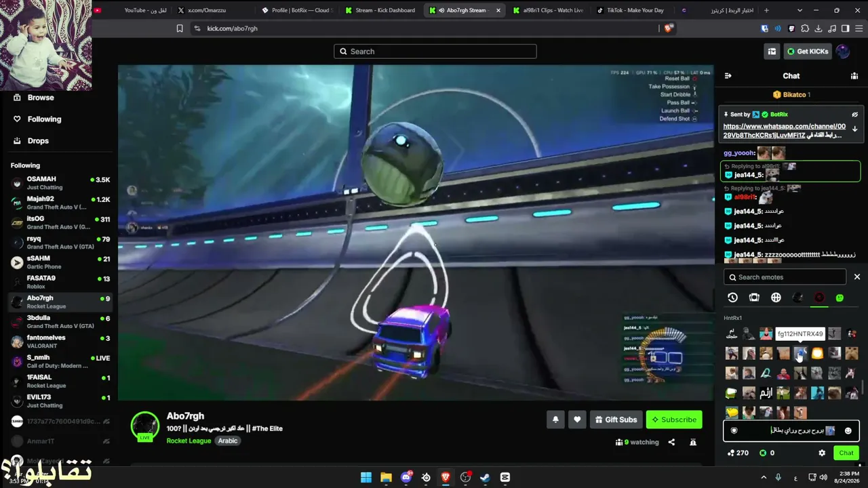Open Steam from taskbar

pyautogui.click(x=485, y=477)
